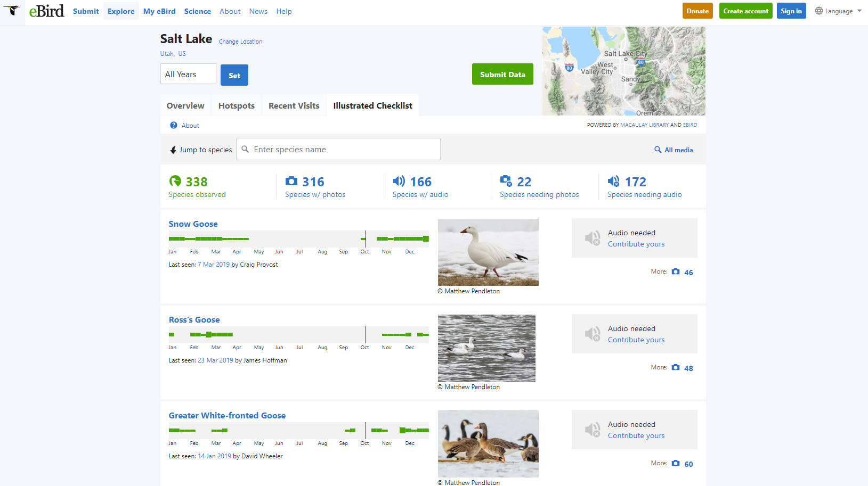Click the All media magnifier icon
The height and width of the screenshot is (486, 868).
[658, 150]
